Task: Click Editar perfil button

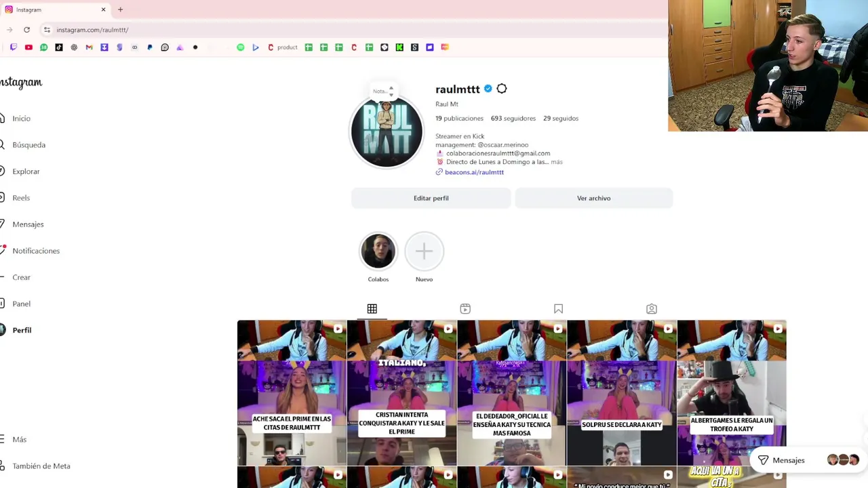Action: 431,198
